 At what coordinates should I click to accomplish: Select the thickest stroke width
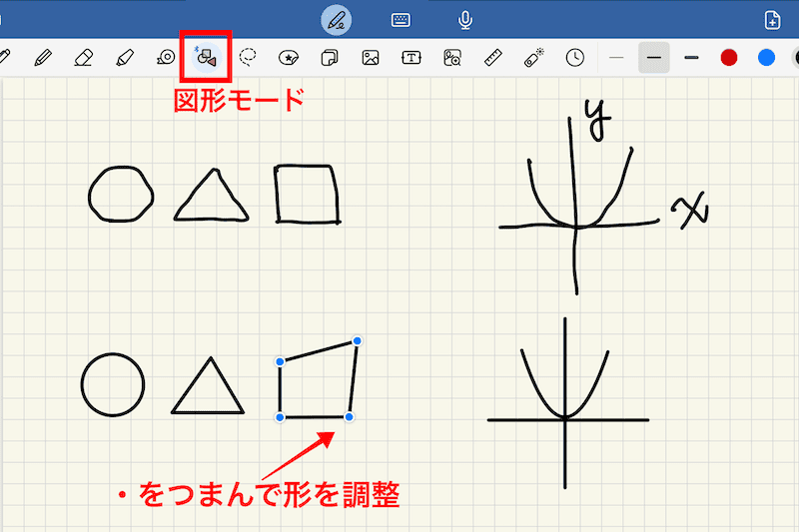(x=691, y=58)
